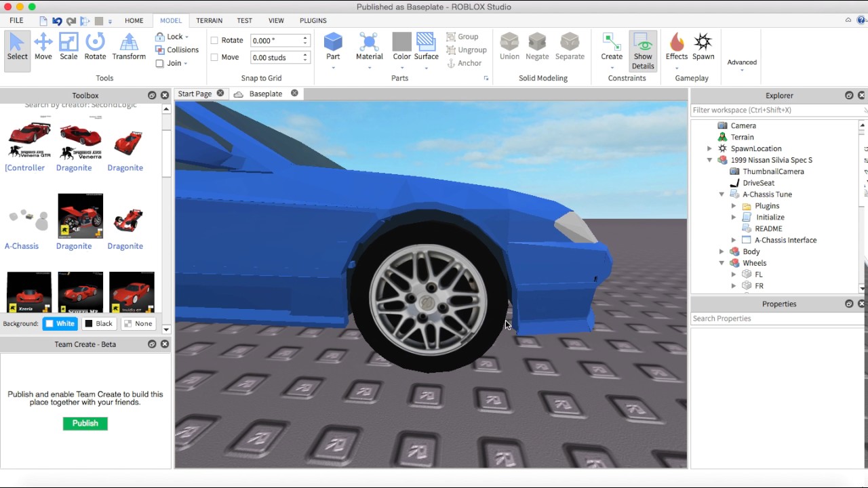Collapse the Wheels model node
The image size is (868, 488).
click(x=722, y=263)
